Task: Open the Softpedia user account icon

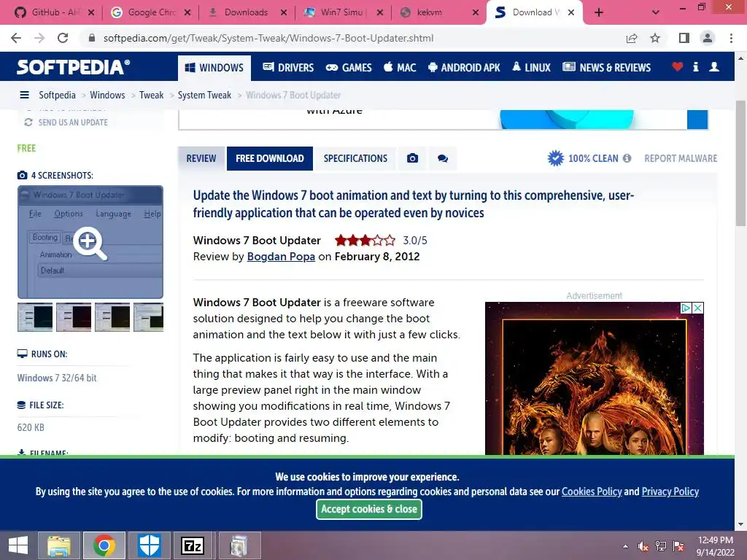Action: (x=714, y=67)
